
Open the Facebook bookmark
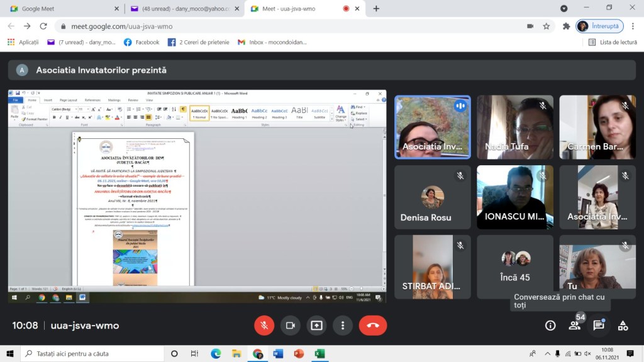[x=142, y=42]
